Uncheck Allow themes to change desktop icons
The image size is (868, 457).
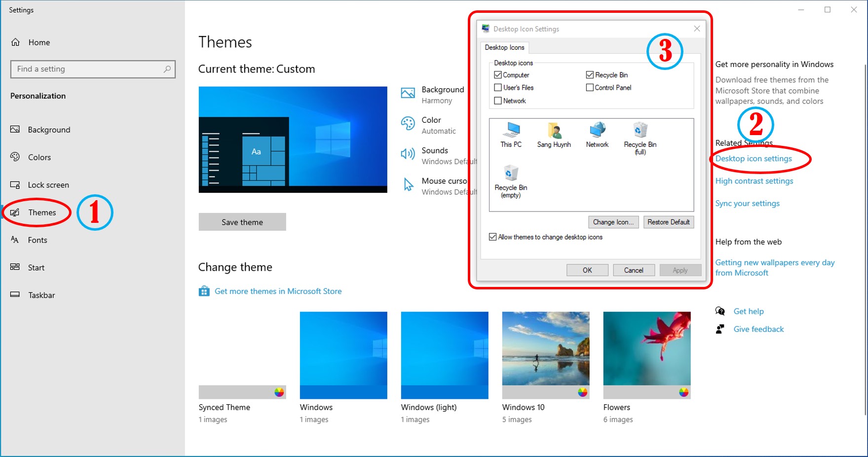(492, 237)
